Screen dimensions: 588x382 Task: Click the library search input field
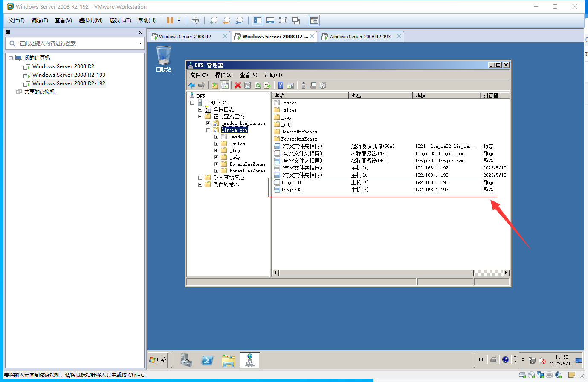pos(75,43)
